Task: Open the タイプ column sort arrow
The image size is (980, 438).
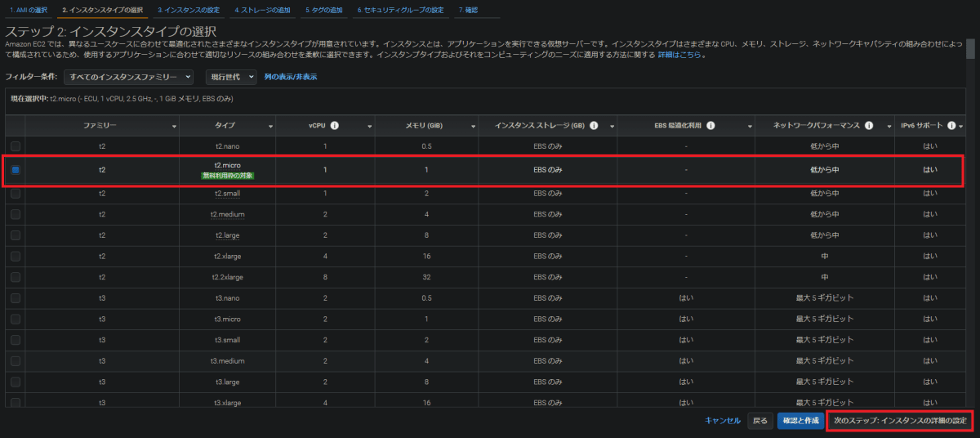Action: pos(270,127)
